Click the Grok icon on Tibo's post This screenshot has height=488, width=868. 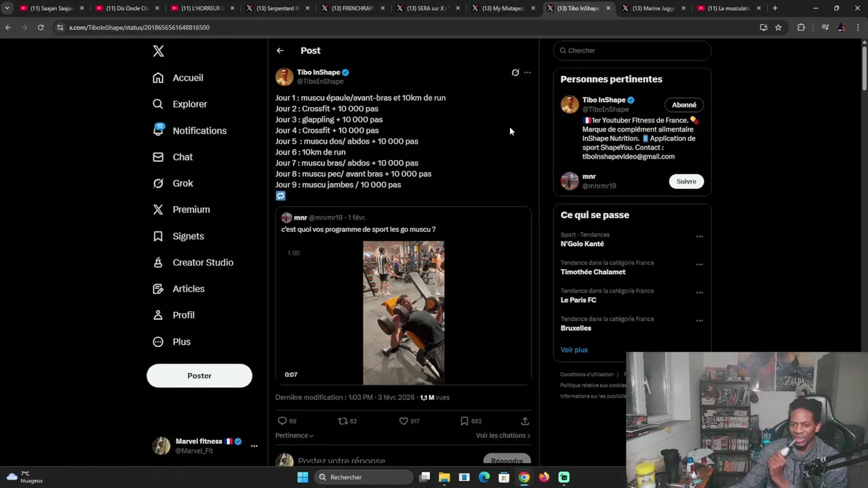tap(515, 73)
